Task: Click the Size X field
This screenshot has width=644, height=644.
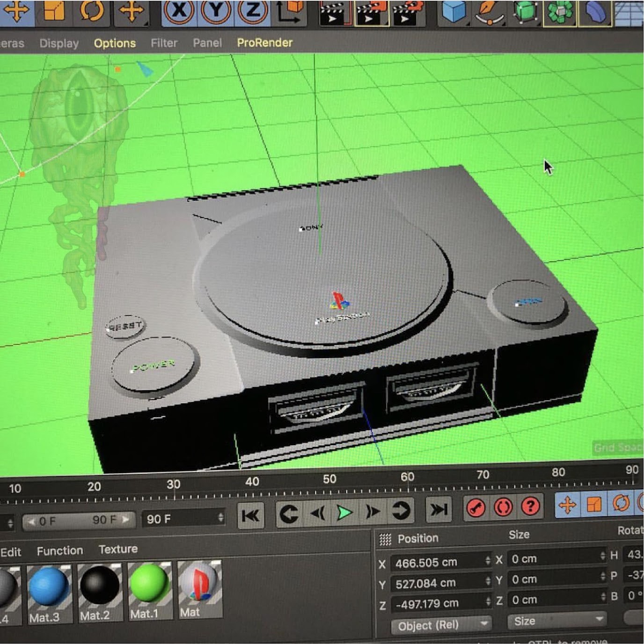Action: (x=556, y=558)
